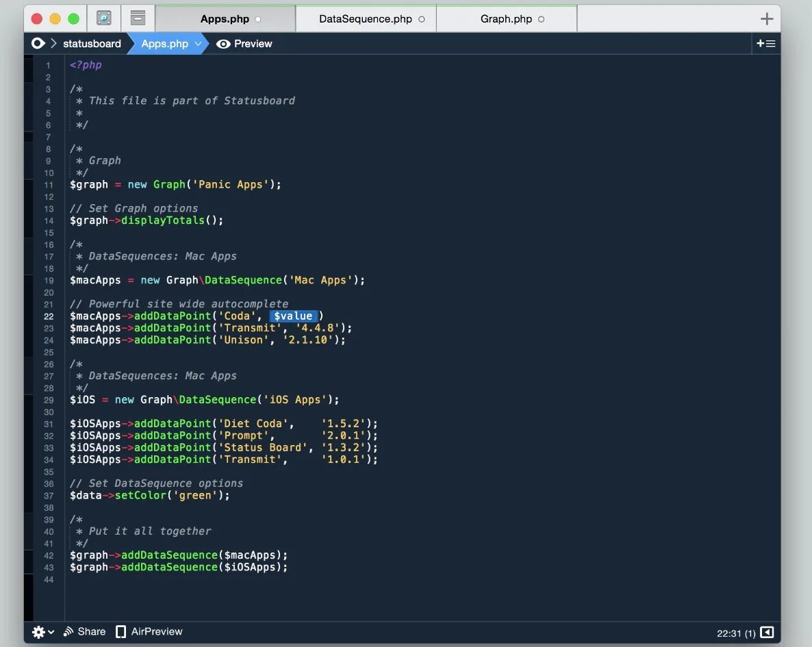Click the setColor method call
Screen dimensions: 812x647
(x=140, y=495)
